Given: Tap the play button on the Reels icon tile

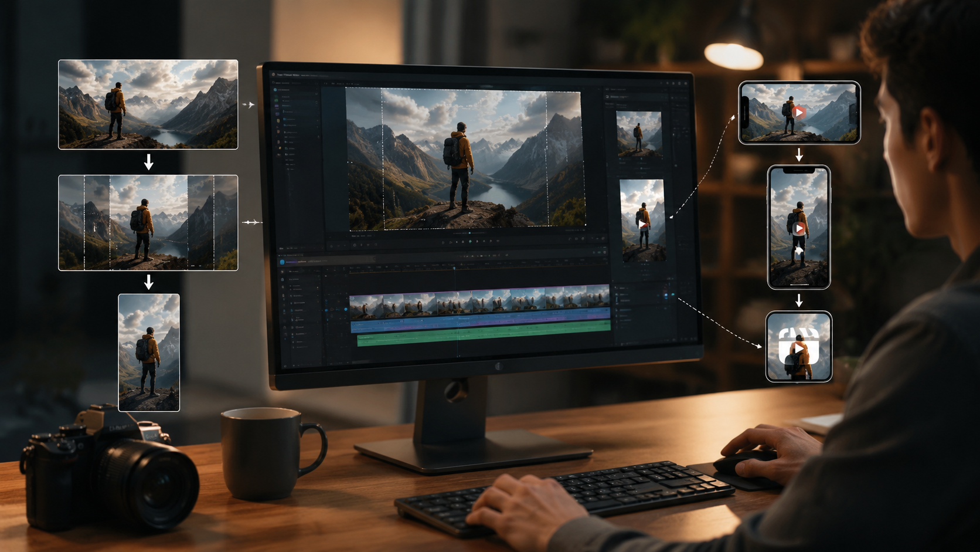Looking at the screenshot, I should tap(799, 348).
